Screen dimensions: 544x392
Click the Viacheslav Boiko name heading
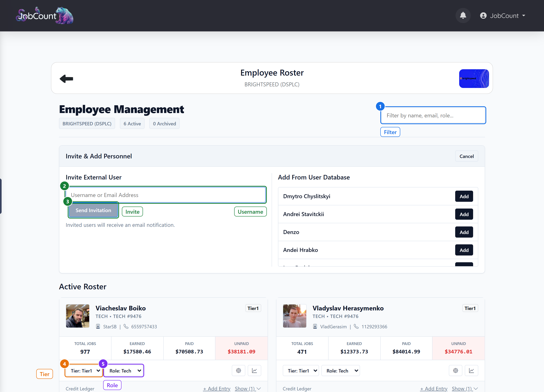121,308
